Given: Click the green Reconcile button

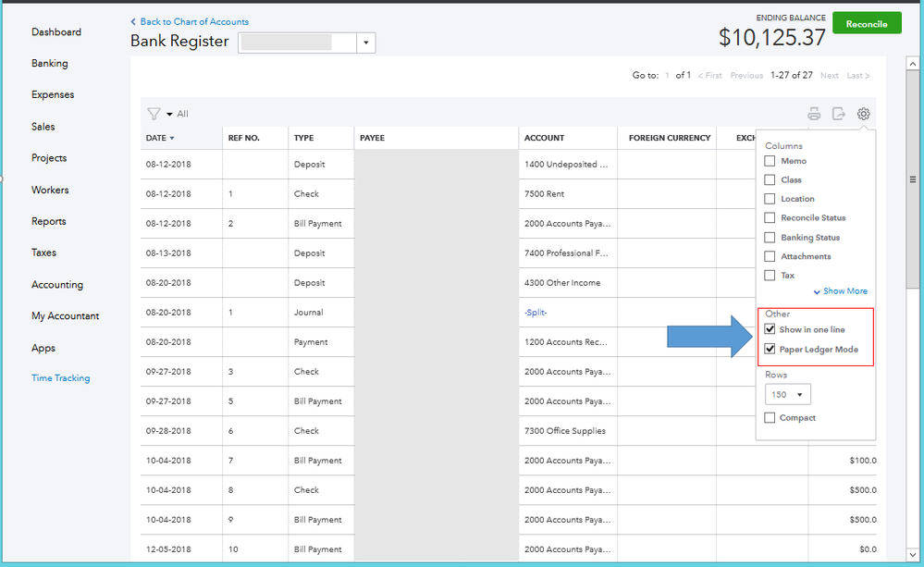Looking at the screenshot, I should coord(867,23).
